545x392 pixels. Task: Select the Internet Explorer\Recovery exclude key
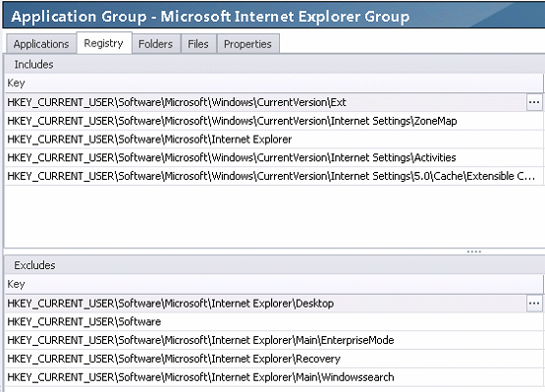click(274, 359)
